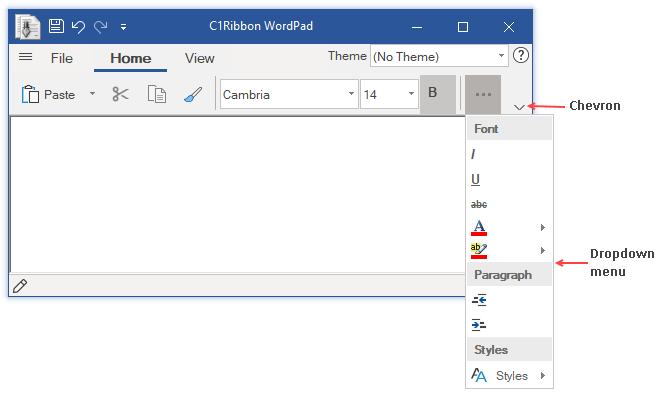This screenshot has height=395, width=659.
Task: Click the font color A icon
Action: coord(479,227)
